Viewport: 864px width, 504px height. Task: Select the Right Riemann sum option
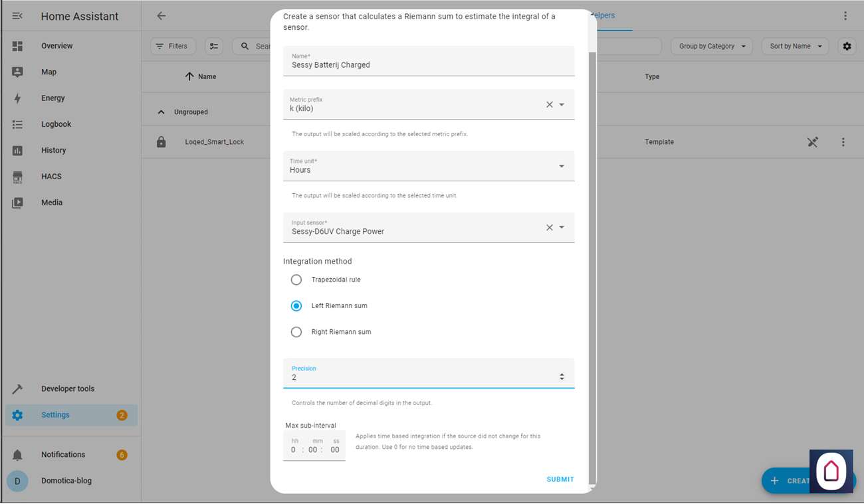click(x=296, y=332)
